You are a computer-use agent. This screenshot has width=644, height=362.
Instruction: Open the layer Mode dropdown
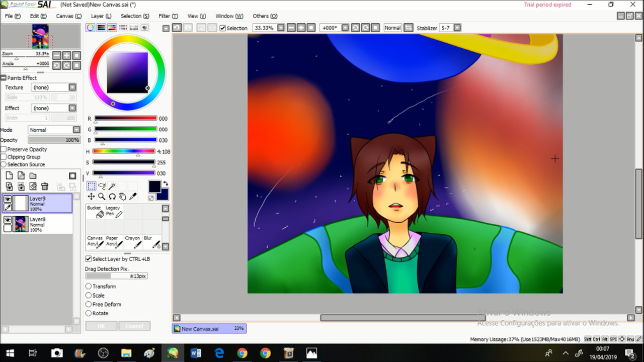pyautogui.click(x=76, y=130)
